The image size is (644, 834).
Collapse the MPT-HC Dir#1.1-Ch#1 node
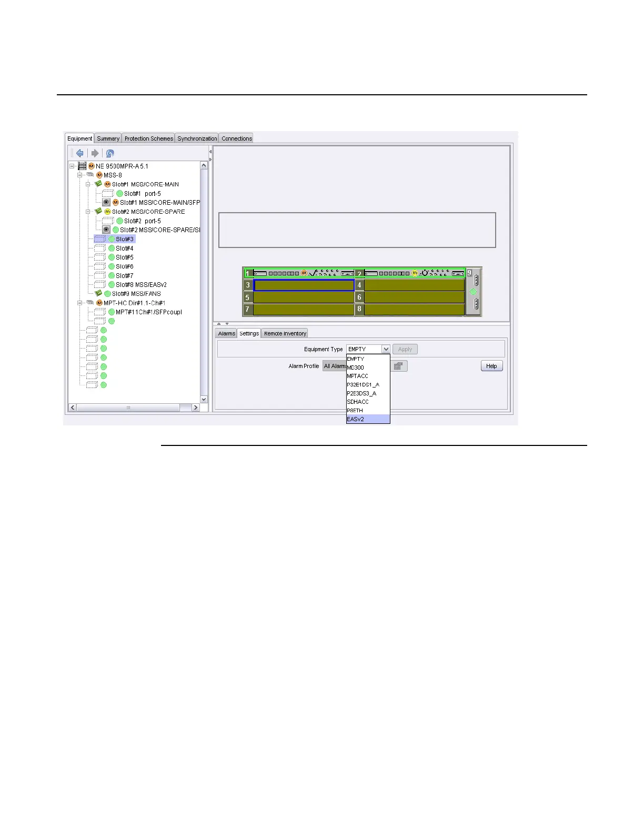(x=80, y=303)
